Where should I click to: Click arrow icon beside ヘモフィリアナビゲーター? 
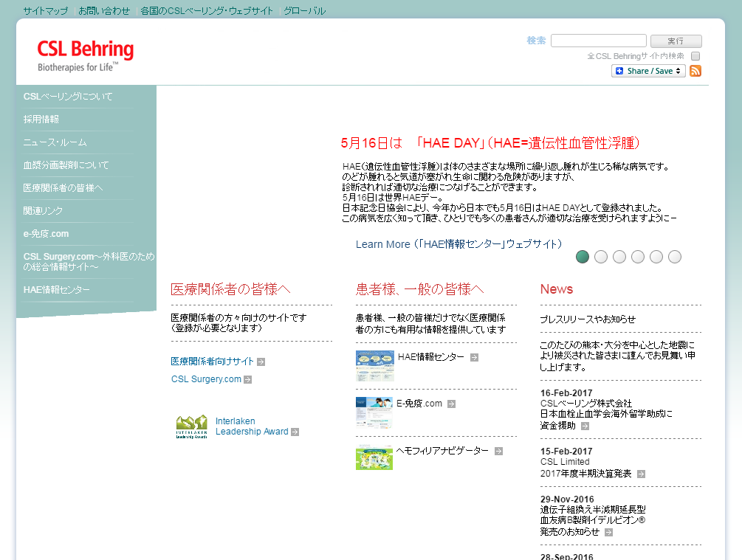(498, 452)
